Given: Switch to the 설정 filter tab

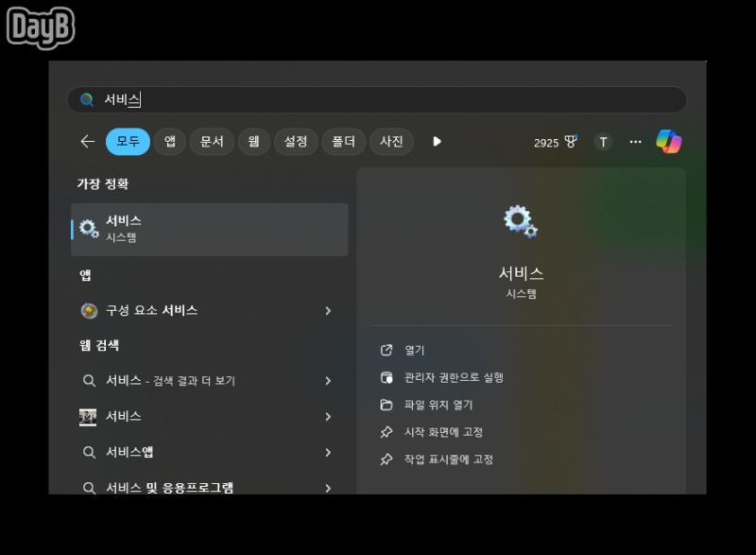Looking at the screenshot, I should click(295, 141).
